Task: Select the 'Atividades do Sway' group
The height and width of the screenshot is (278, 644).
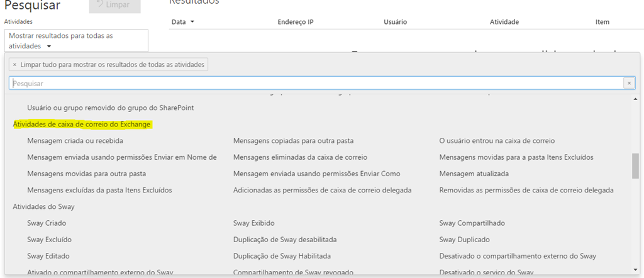Action: pyautogui.click(x=43, y=206)
